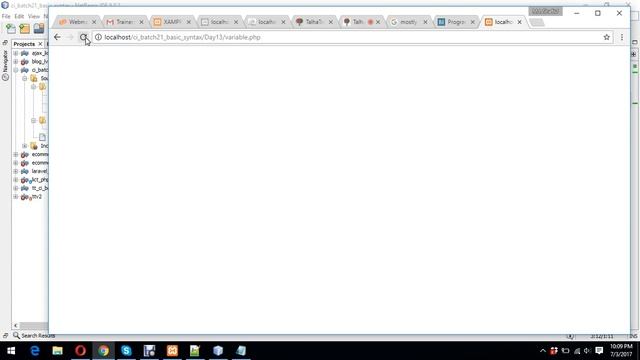Close the Google 'mostly' tab
640x360 pixels.
(x=425, y=22)
